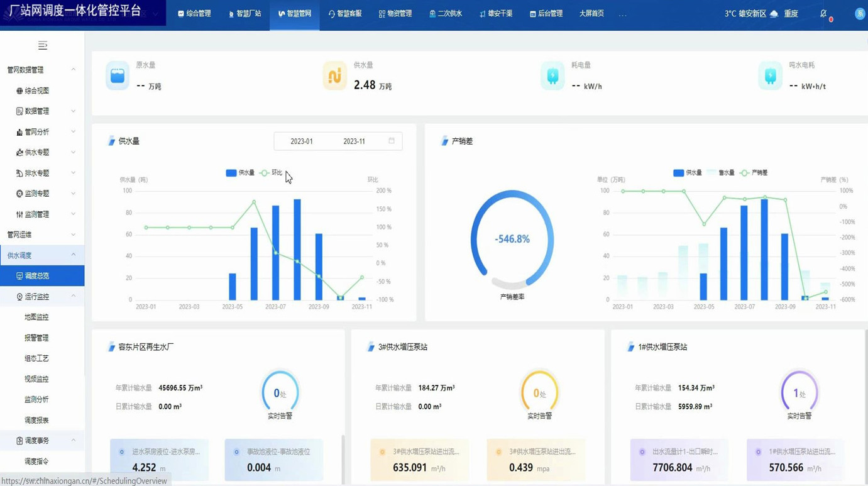
Task: Toggle 产销差 legend in the right chart
Action: 754,173
